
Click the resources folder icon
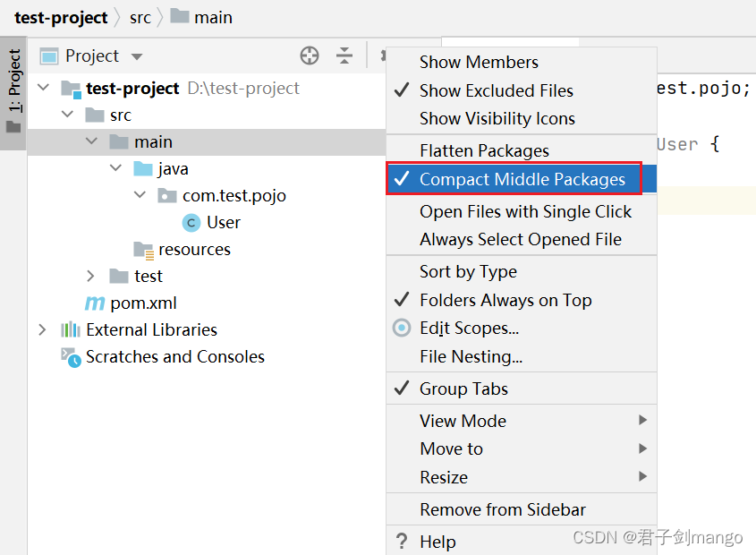click(143, 250)
